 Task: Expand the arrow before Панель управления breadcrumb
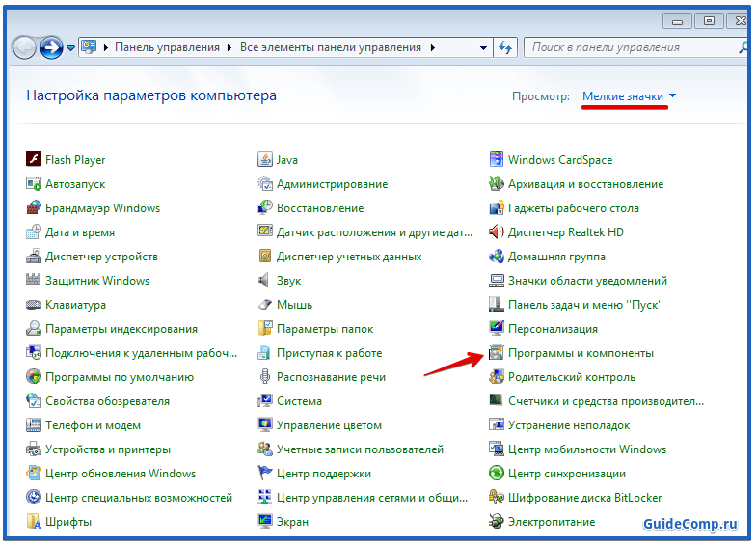pos(106,47)
